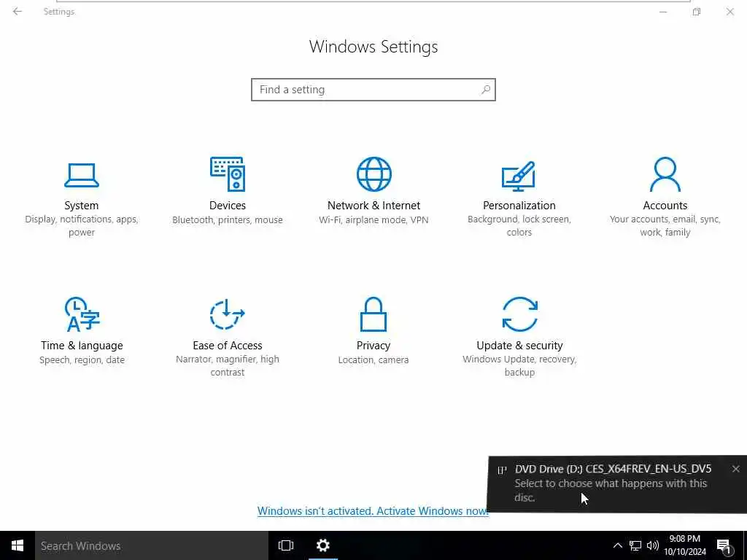Open Task View on the taskbar
747x560 pixels.
pyautogui.click(x=286, y=545)
